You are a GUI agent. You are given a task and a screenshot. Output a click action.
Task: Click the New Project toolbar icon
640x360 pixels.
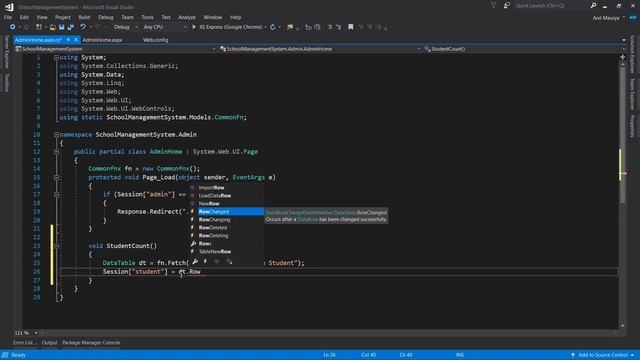[x=39, y=27]
